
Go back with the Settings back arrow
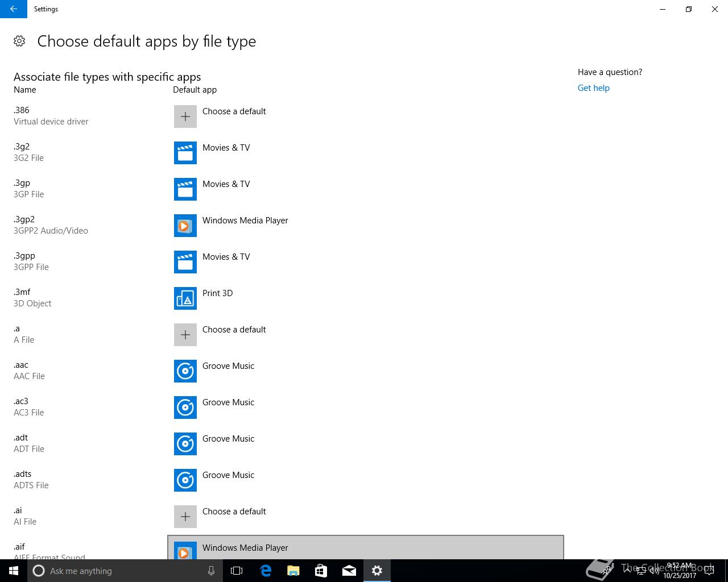[x=14, y=9]
